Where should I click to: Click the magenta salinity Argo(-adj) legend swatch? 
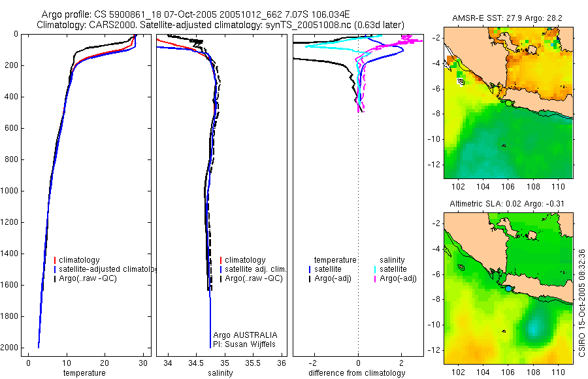pos(375,278)
